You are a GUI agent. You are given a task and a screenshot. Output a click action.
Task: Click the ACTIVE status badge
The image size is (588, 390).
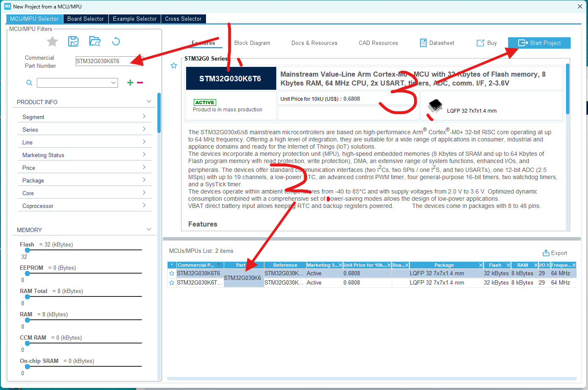[x=205, y=102]
